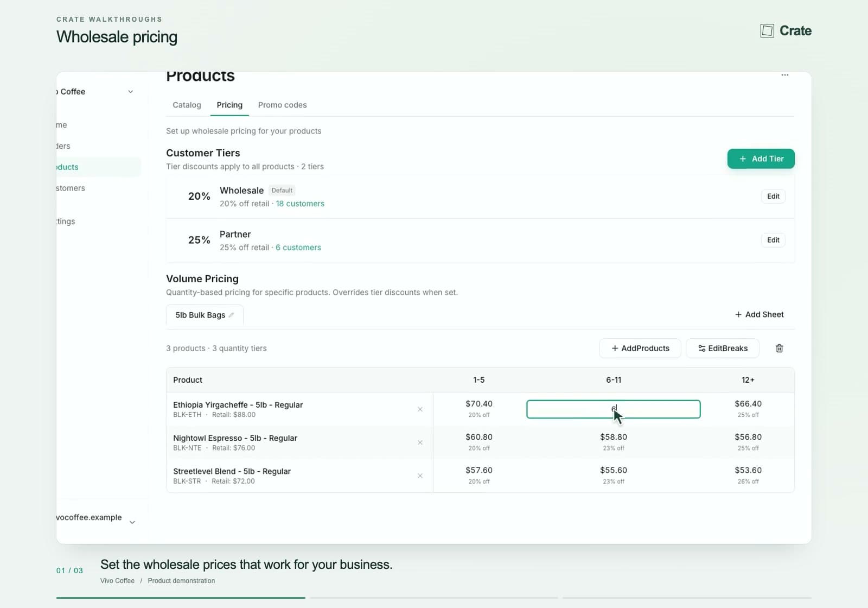
Task: Open the Customers sidebar item
Action: click(x=98, y=188)
